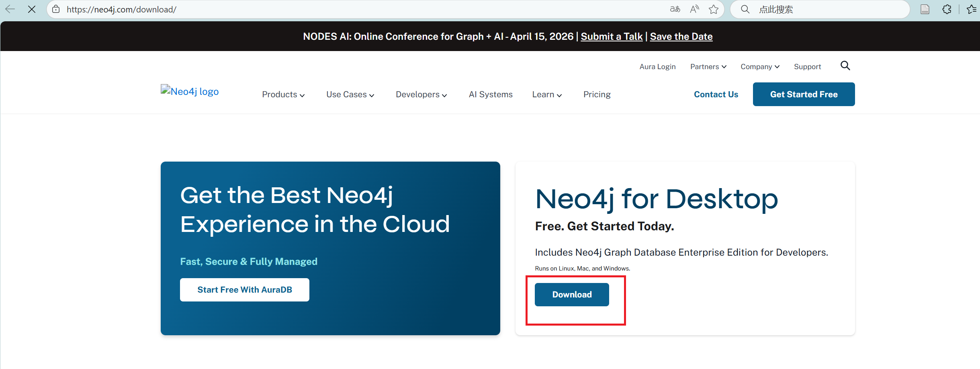
Task: Expand the Partners dropdown
Action: [x=708, y=67]
